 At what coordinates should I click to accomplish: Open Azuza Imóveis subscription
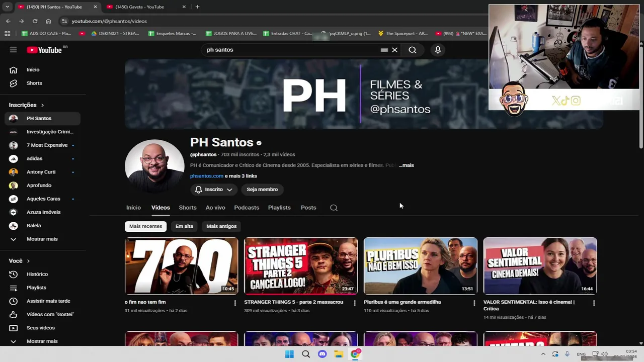(43, 212)
